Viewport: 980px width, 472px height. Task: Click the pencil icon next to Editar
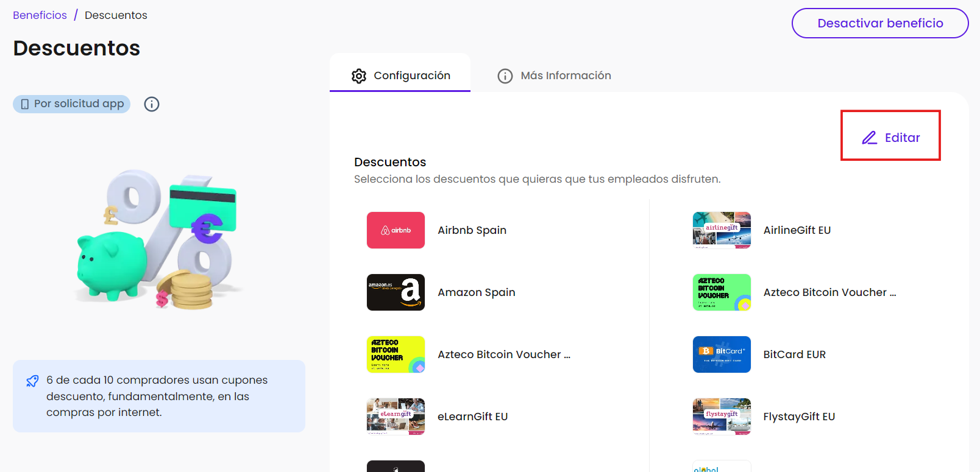869,138
